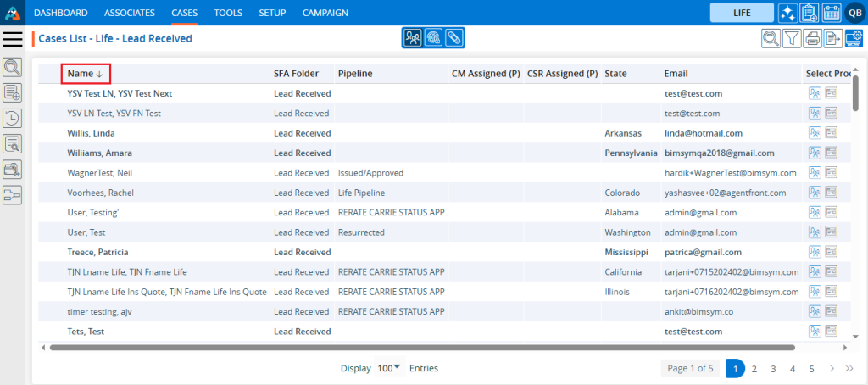The height and width of the screenshot is (385, 868).
Task: Open the CASES menu
Action: (x=185, y=13)
